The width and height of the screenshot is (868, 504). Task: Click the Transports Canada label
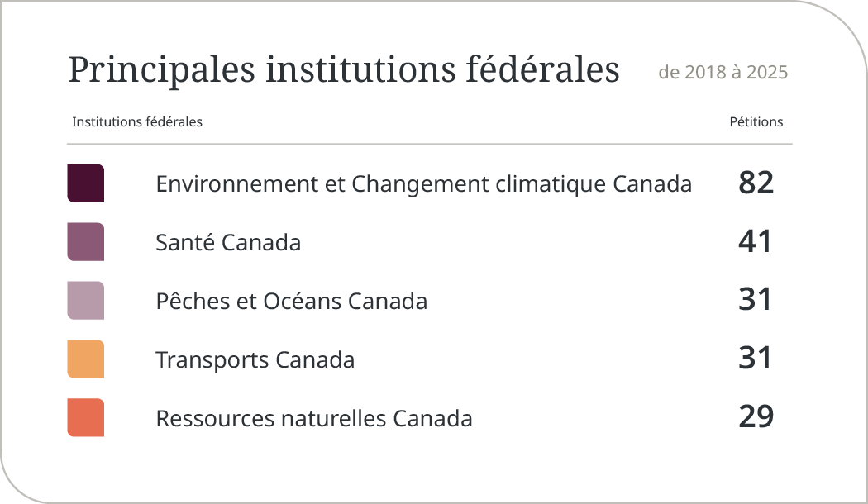(x=255, y=360)
